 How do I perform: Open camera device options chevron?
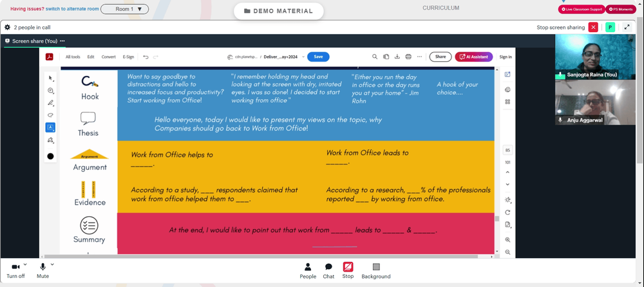[x=25, y=264]
